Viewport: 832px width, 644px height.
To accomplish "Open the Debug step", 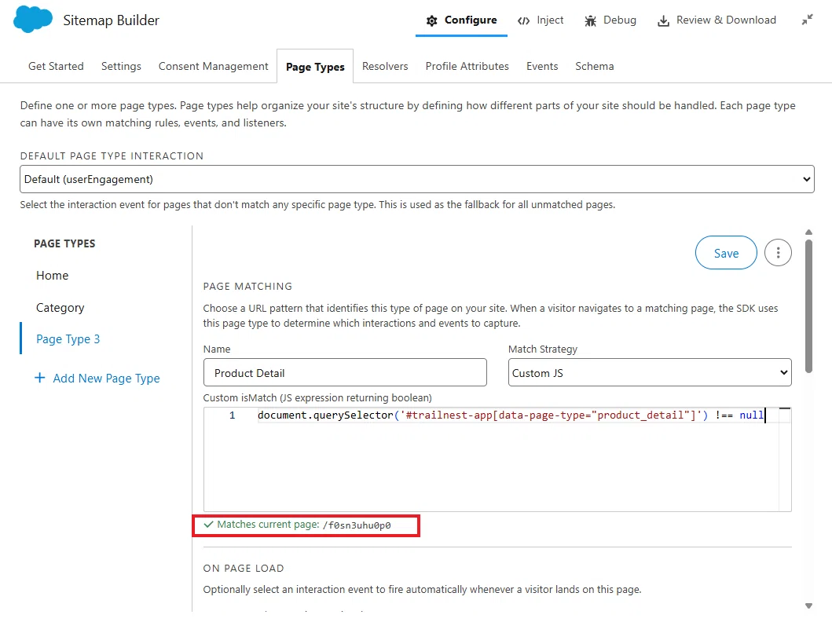I will [620, 20].
